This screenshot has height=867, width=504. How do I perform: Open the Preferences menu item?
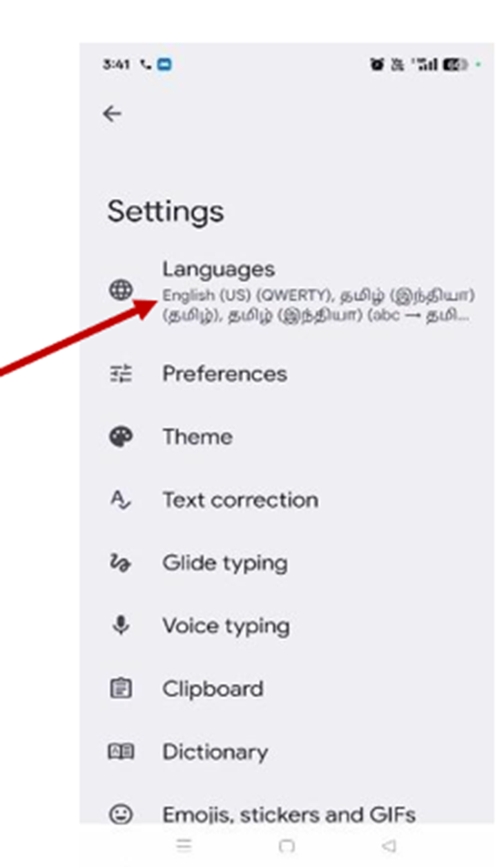pyautogui.click(x=287, y=374)
